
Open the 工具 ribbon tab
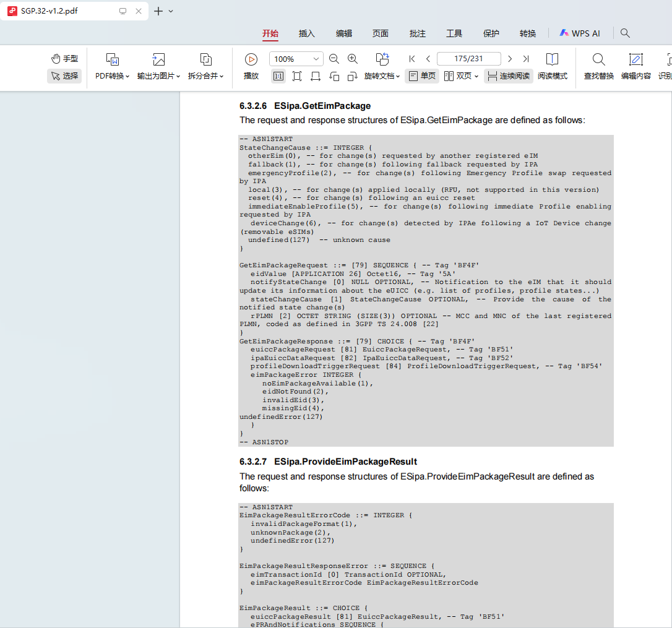click(x=454, y=33)
